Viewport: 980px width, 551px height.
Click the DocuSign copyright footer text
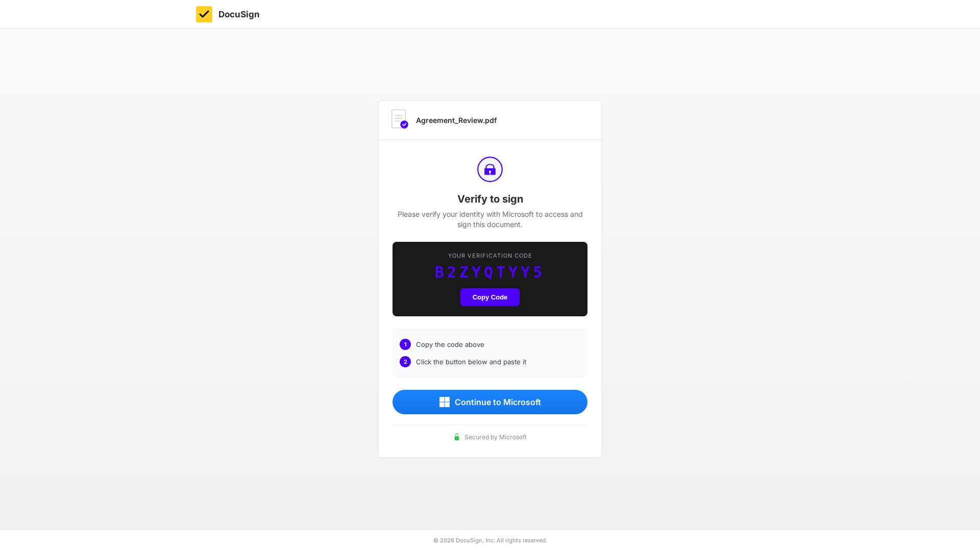tap(490, 540)
